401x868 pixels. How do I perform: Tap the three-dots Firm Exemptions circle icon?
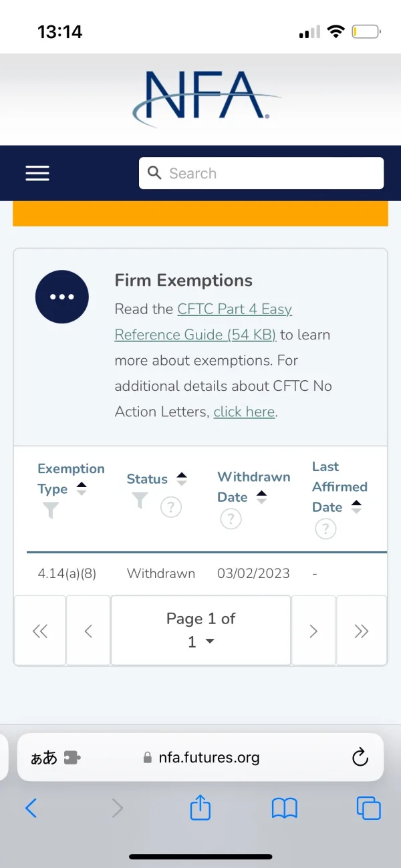click(x=62, y=297)
